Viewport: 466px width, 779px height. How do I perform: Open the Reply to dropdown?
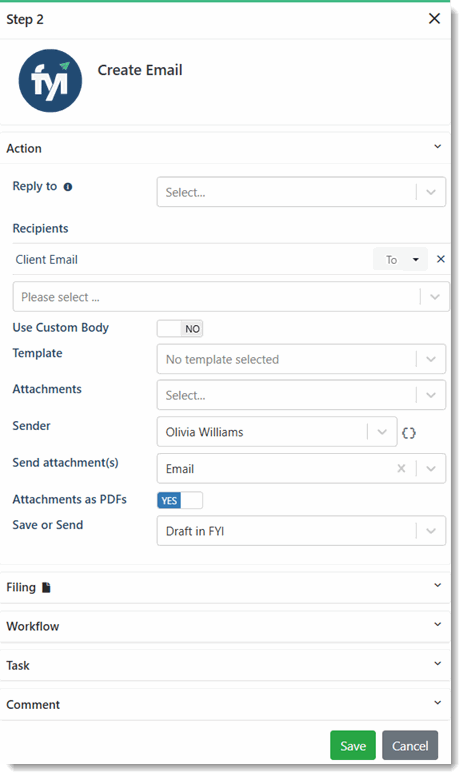301,192
